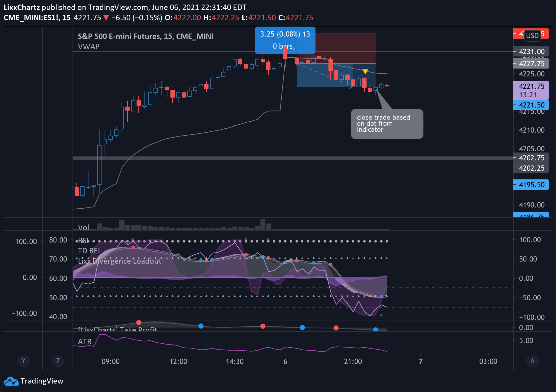The height and width of the screenshot is (392, 556).
Task: Click the purple 4221.75 current price label
Action: point(531,90)
